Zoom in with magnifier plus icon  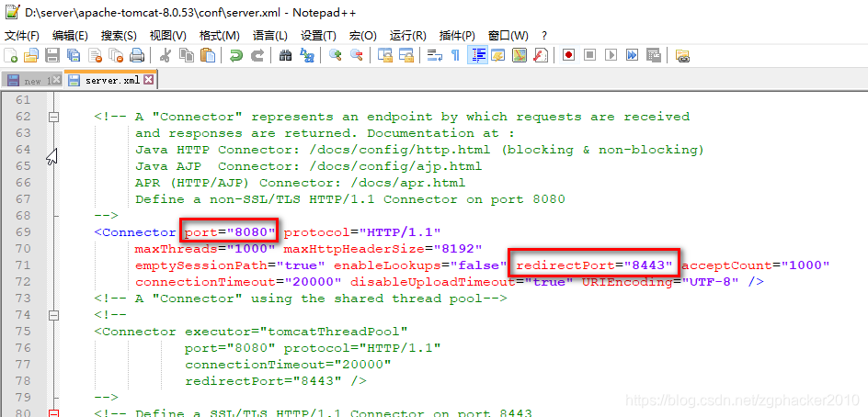(335, 55)
